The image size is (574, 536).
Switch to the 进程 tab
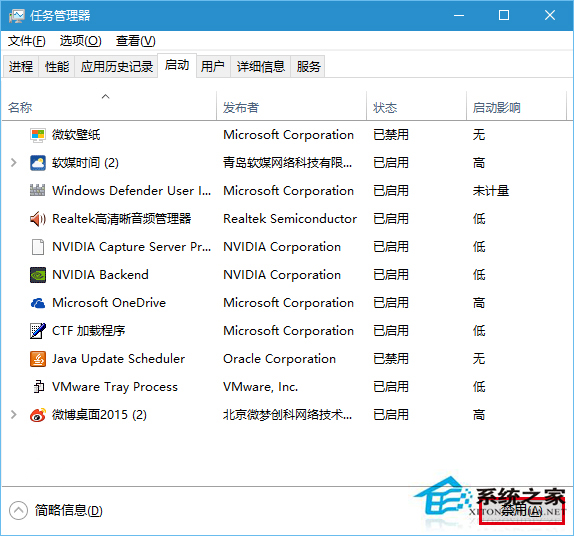click(21, 67)
